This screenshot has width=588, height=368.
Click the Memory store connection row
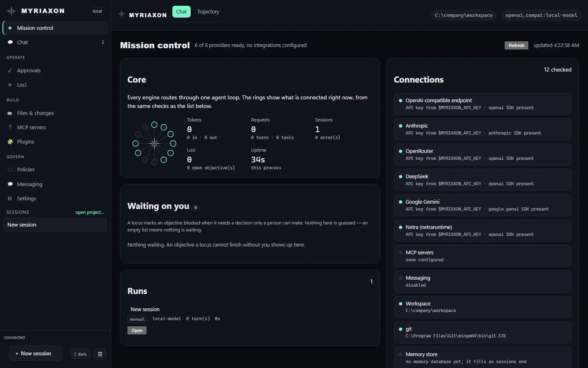(x=483, y=357)
